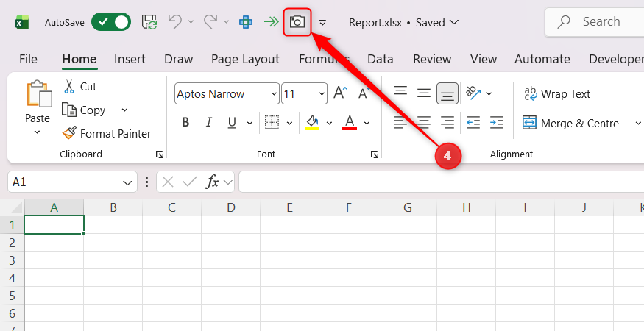
Task: Click Increase Indent icon
Action: pyautogui.click(x=497, y=122)
